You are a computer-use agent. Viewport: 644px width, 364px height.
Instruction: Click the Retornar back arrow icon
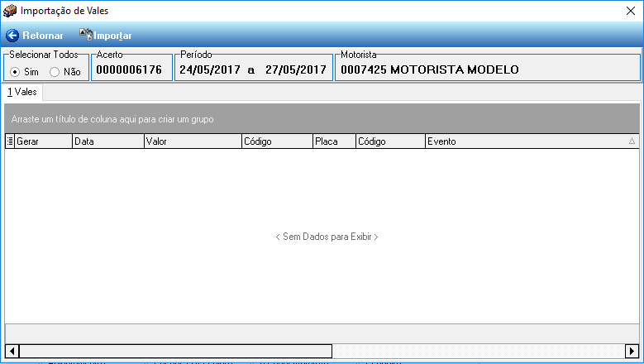pos(12,36)
